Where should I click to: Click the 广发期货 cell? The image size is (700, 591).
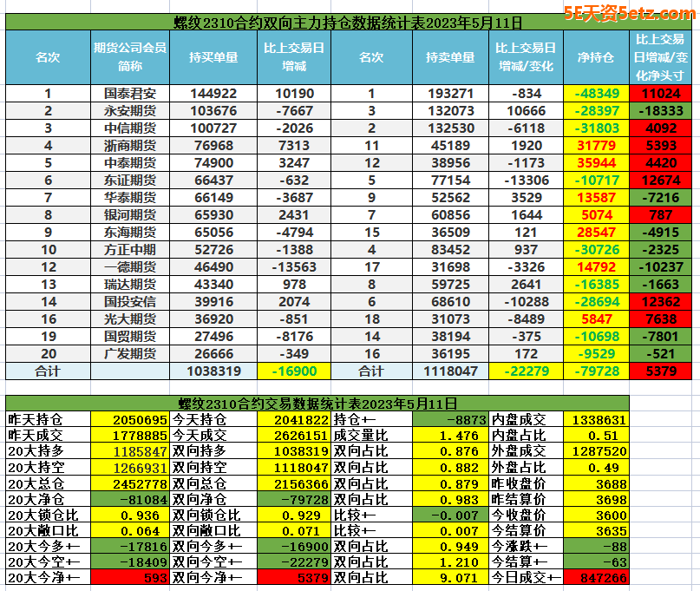(x=130, y=354)
